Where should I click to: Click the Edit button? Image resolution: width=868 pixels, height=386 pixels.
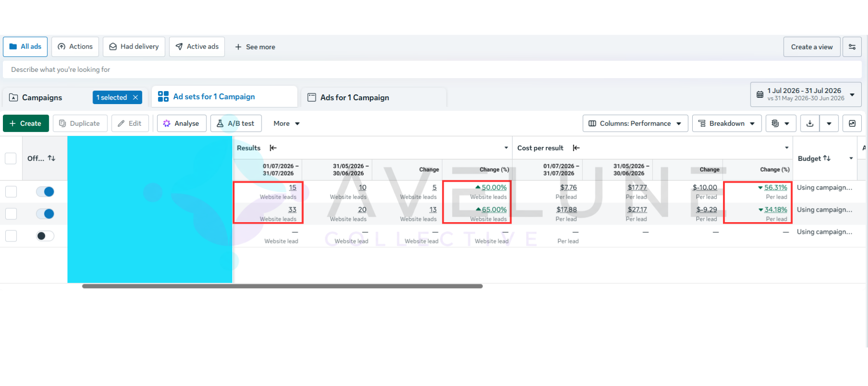click(130, 123)
